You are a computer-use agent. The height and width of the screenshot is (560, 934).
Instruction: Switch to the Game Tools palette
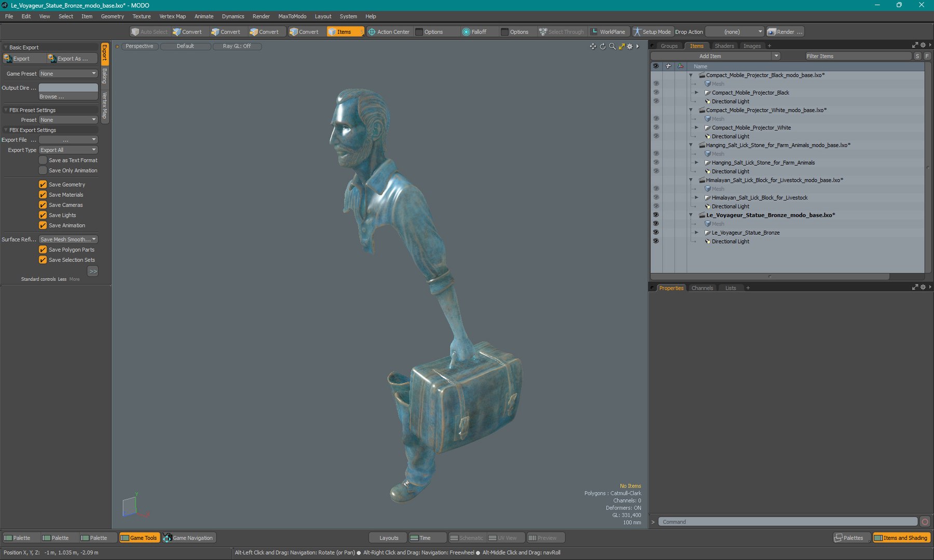pyautogui.click(x=139, y=538)
